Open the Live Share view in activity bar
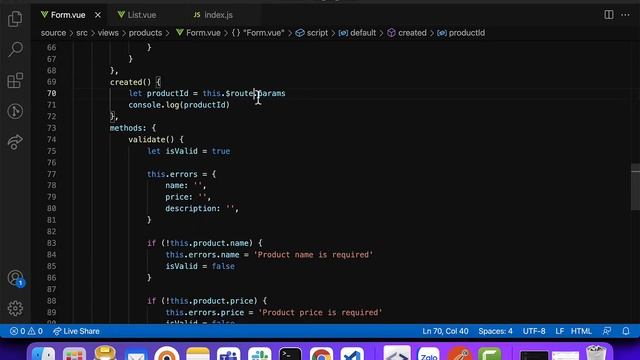The image size is (640, 360). 15,142
